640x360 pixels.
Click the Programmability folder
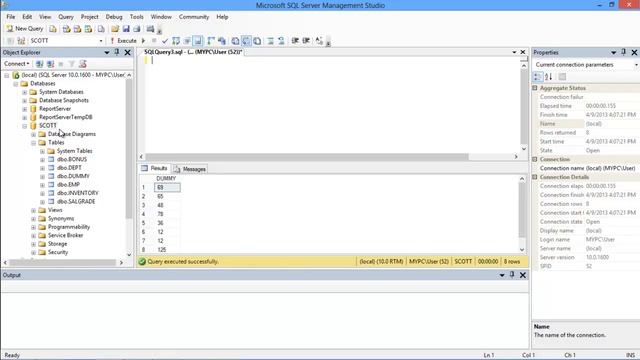pos(69,227)
